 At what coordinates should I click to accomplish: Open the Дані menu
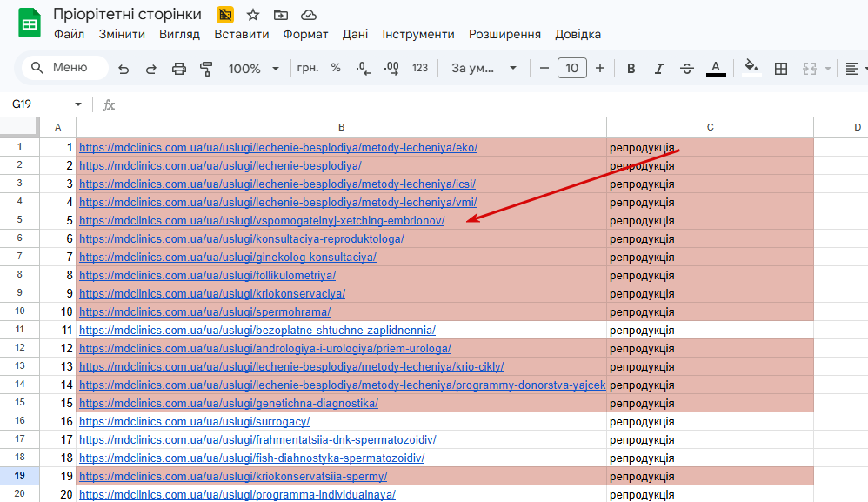click(x=355, y=34)
